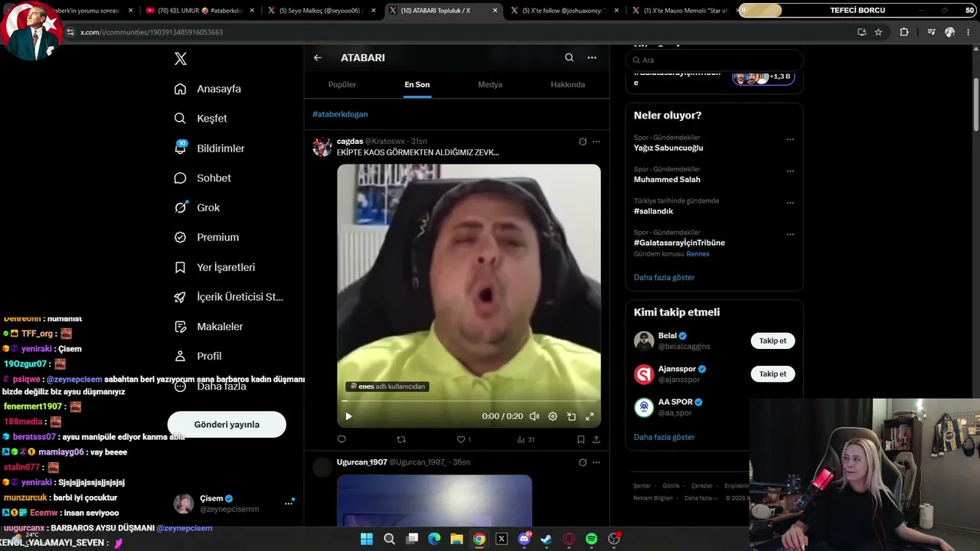Open Sohbet messages
Screen dimensions: 980x551
202,178
